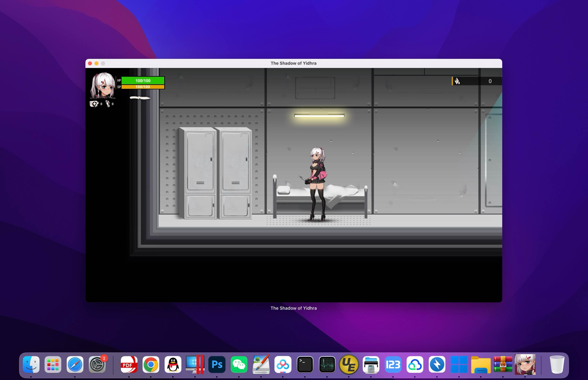Viewport: 588px width, 380px height.
Task: Minimize the game window with yellow button
Action: pos(97,63)
